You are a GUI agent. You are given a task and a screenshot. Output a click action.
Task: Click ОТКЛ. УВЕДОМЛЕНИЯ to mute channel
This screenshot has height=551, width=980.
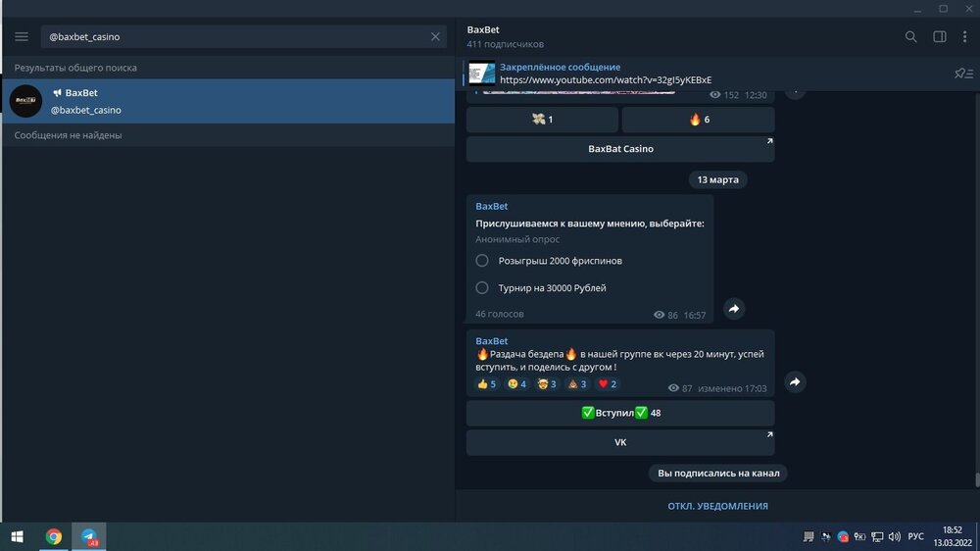click(x=717, y=506)
